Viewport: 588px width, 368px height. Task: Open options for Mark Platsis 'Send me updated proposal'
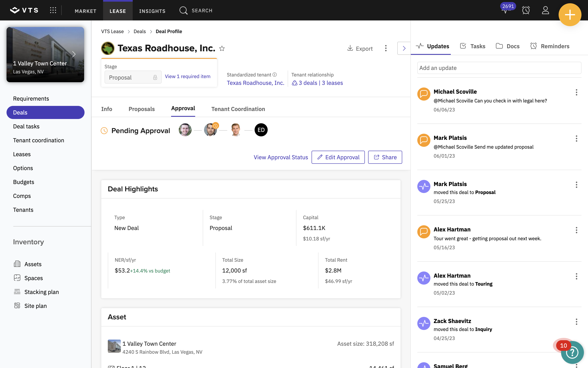576,138
